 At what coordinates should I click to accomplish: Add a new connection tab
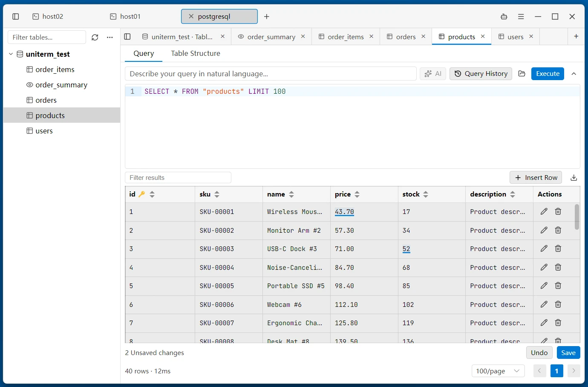point(267,17)
